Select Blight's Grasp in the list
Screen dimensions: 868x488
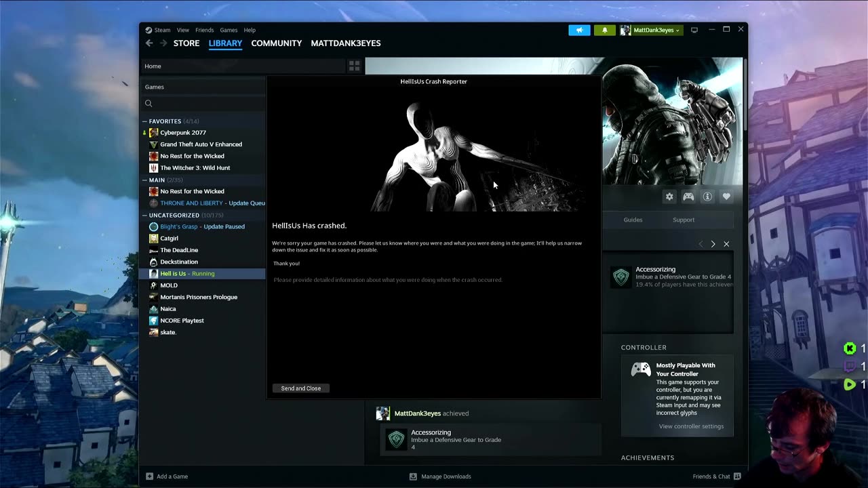[x=203, y=226]
